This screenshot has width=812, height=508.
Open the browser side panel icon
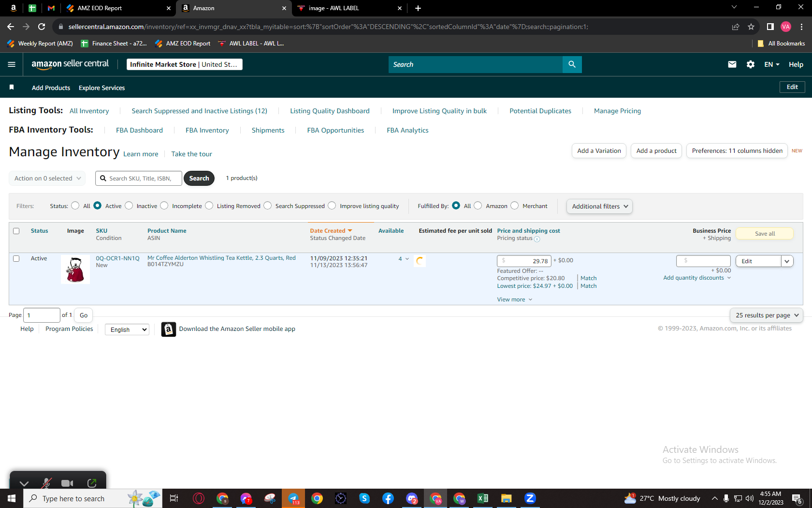(770, 27)
